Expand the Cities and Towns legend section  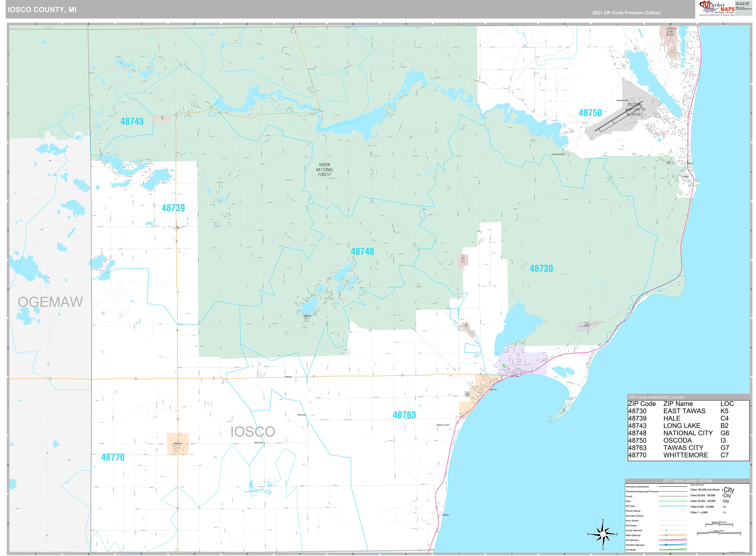pos(697,485)
